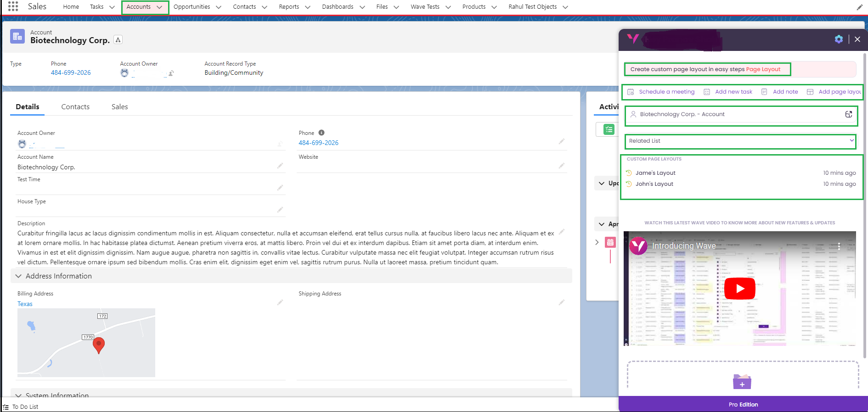Screen dimensions: 868x412
Task: Click pink calendar event icon
Action: click(610, 243)
